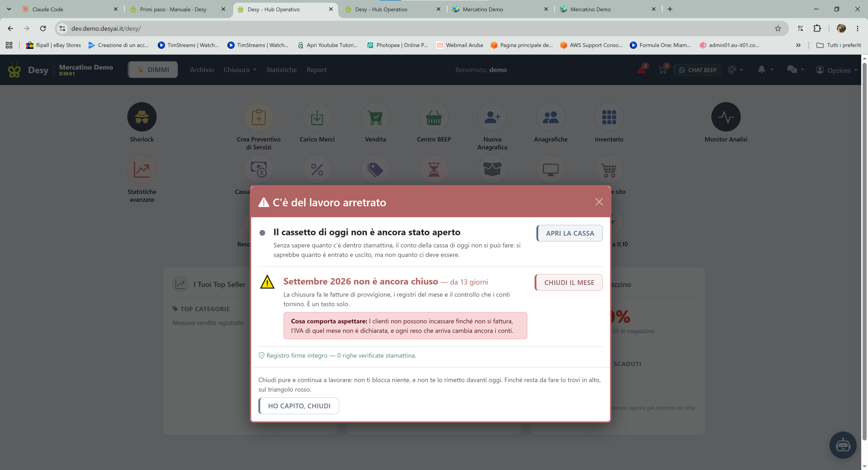Open the Anagrafiche people icon
Image resolution: width=868 pixels, height=470 pixels.
point(551,117)
